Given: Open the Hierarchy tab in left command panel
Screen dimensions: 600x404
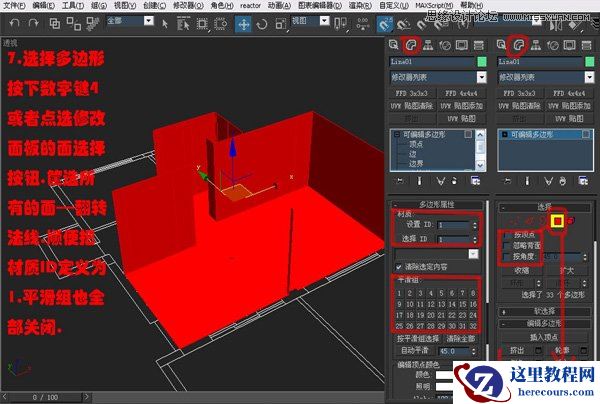Looking at the screenshot, I should tap(428, 45).
